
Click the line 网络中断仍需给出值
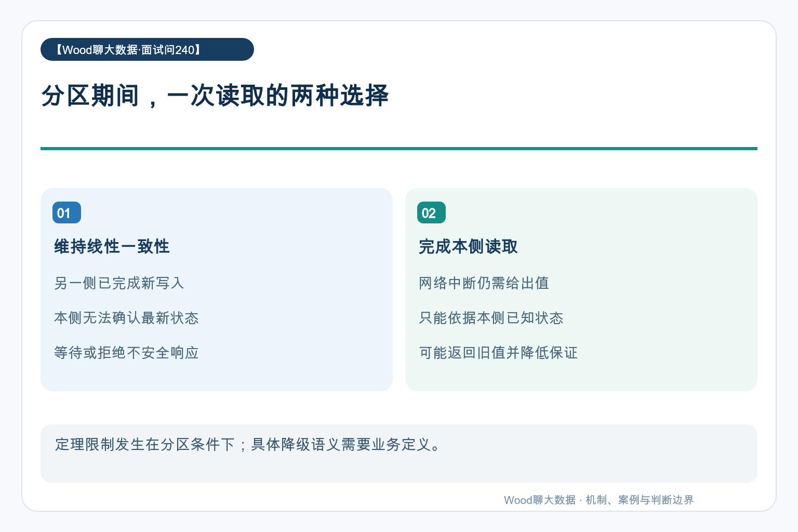tap(484, 283)
